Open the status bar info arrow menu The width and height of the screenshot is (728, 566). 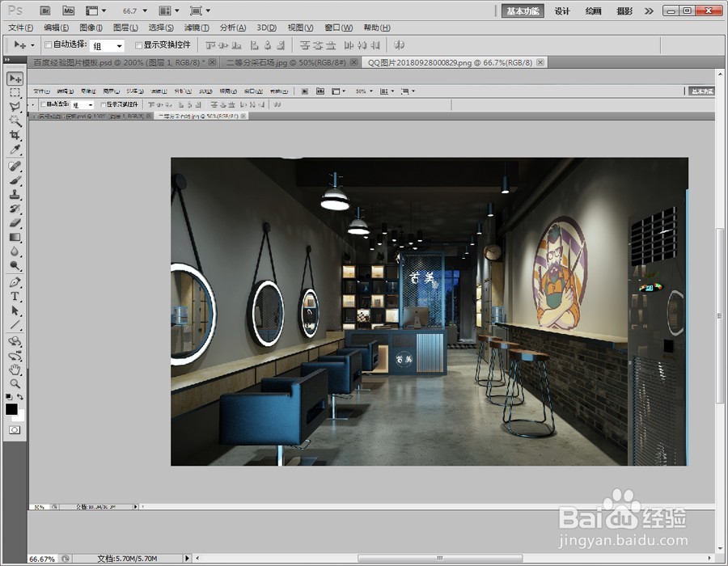(187, 558)
